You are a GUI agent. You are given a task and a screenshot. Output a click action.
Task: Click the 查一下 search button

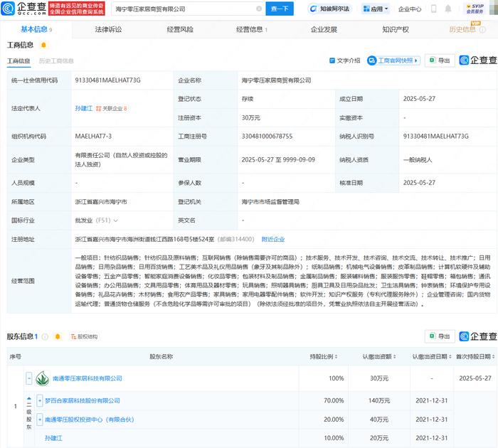(280, 9)
